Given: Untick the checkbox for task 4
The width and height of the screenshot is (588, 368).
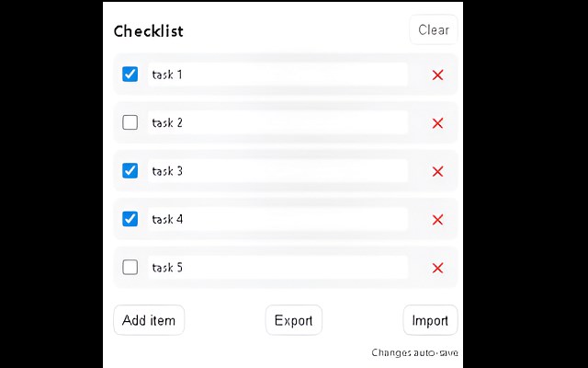Looking at the screenshot, I should pos(130,219).
